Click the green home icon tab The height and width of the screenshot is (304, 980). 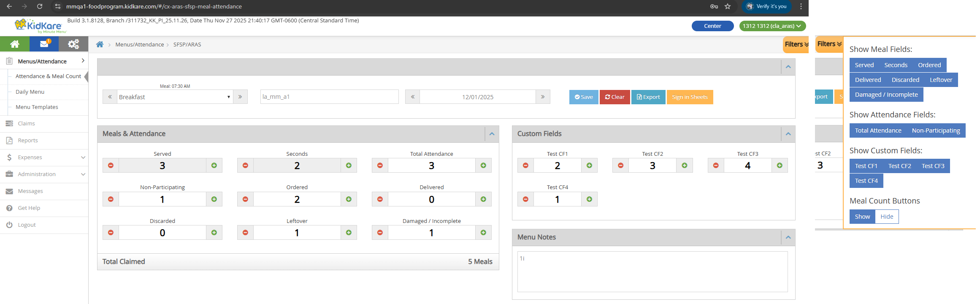point(15,44)
